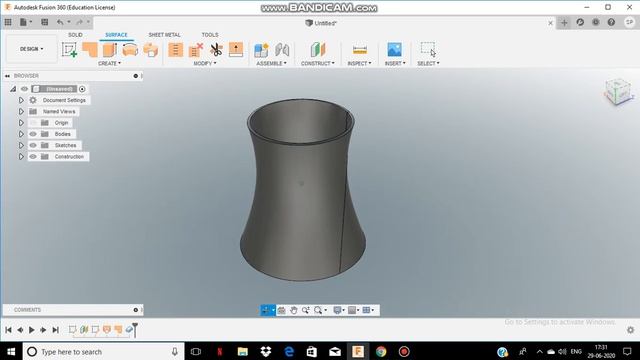Open the INSERT dropdown menu

(x=395, y=63)
